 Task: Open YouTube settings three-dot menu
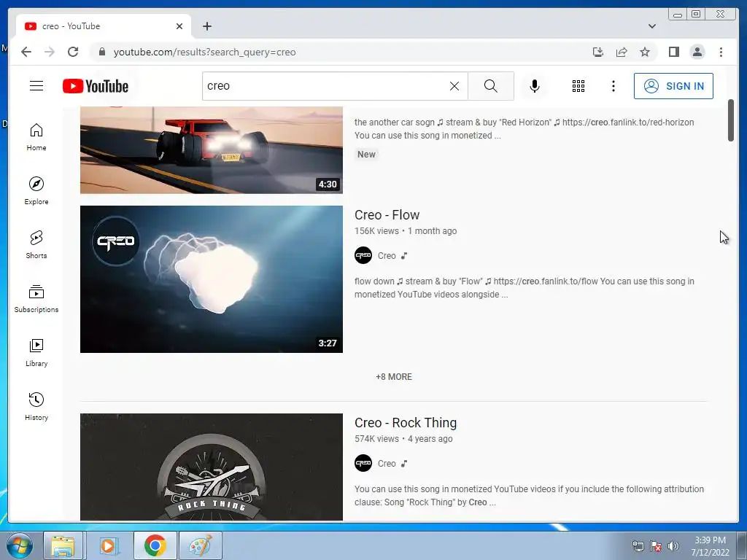click(x=613, y=86)
